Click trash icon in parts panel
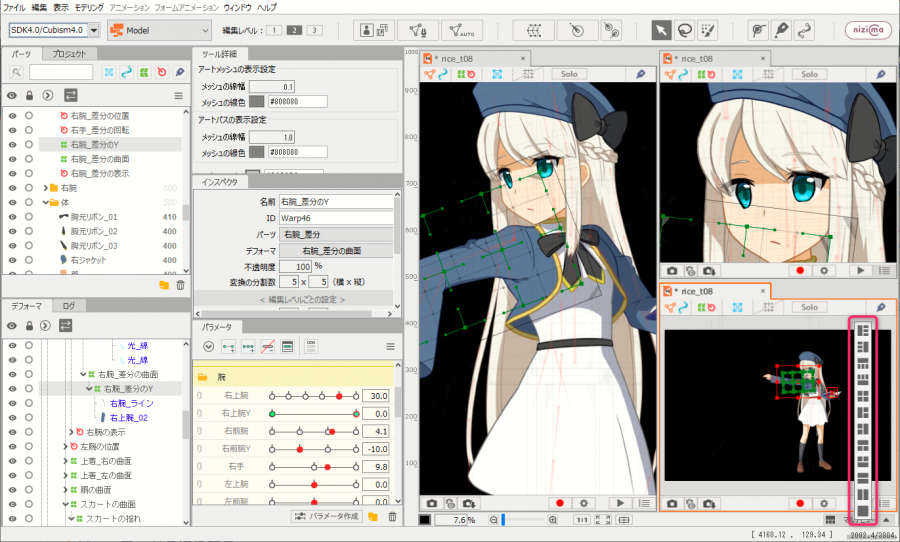 180,285
